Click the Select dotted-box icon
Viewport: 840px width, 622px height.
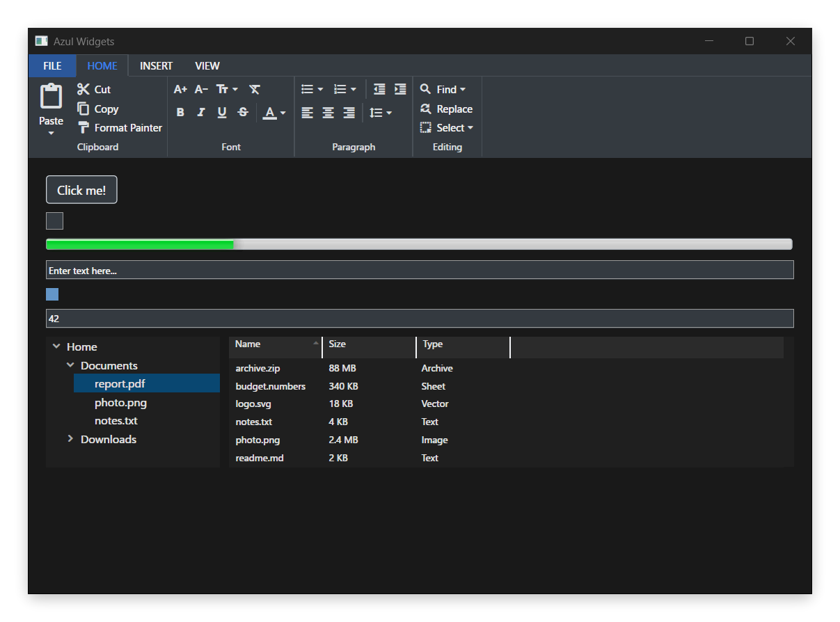point(425,127)
